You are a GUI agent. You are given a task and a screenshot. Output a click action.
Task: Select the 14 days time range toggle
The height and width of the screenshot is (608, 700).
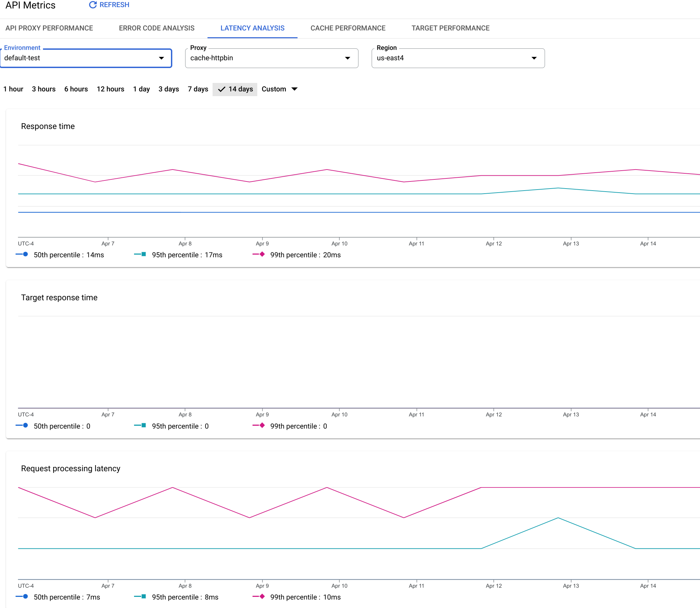point(234,89)
